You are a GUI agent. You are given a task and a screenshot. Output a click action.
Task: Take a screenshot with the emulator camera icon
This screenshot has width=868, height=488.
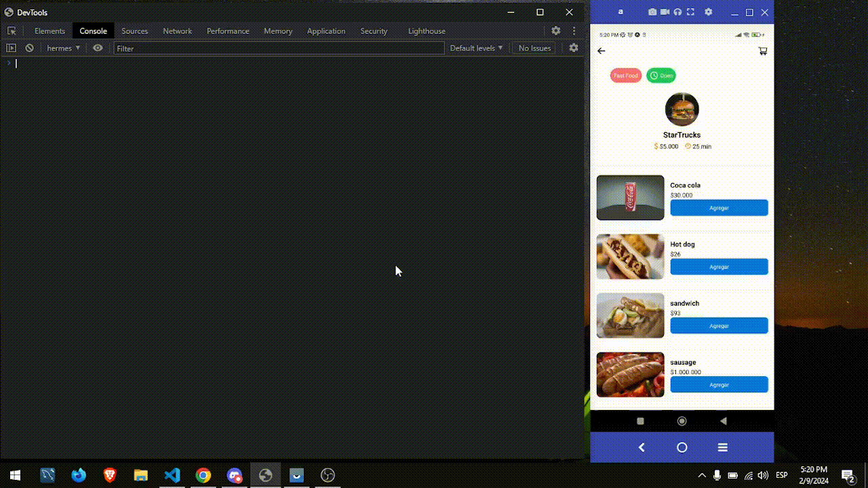(652, 12)
